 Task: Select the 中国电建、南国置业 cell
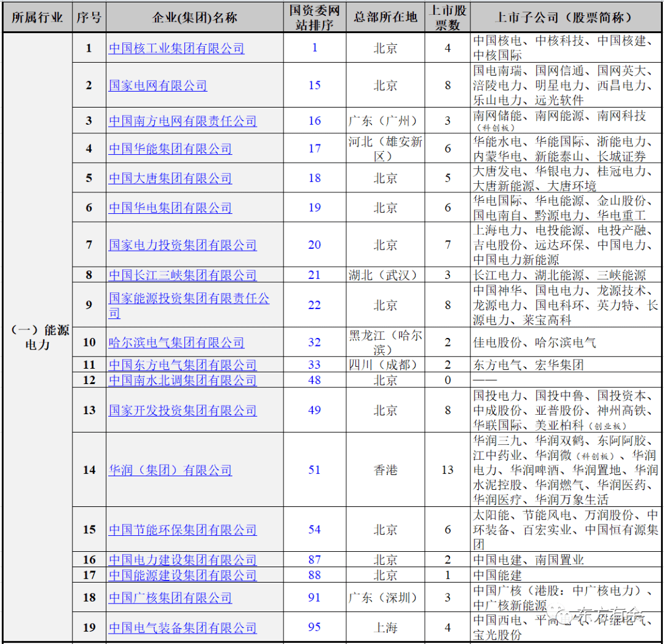(x=566, y=560)
